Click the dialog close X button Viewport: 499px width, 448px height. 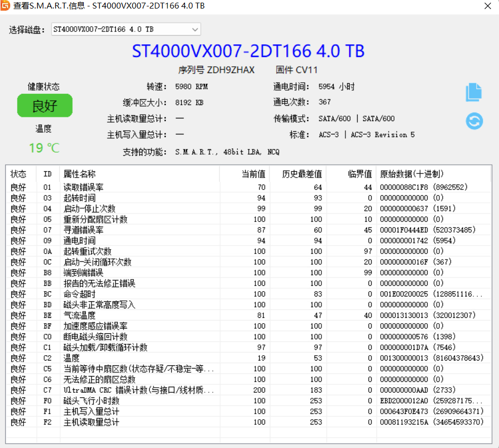tap(488, 6)
